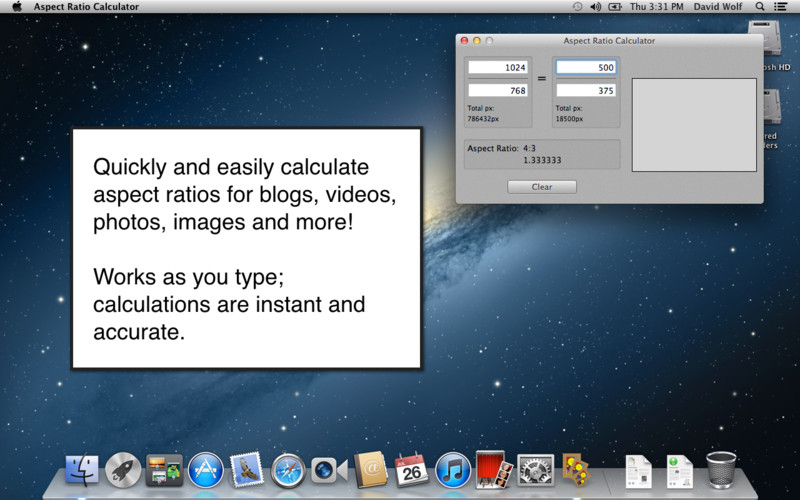The width and height of the screenshot is (800, 500).
Task: Select the height field containing 375
Action: point(586,90)
